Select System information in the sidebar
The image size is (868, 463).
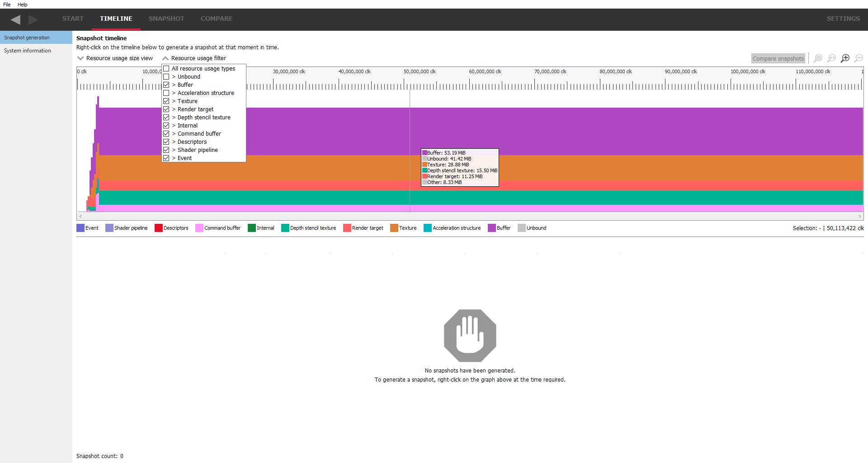click(28, 51)
